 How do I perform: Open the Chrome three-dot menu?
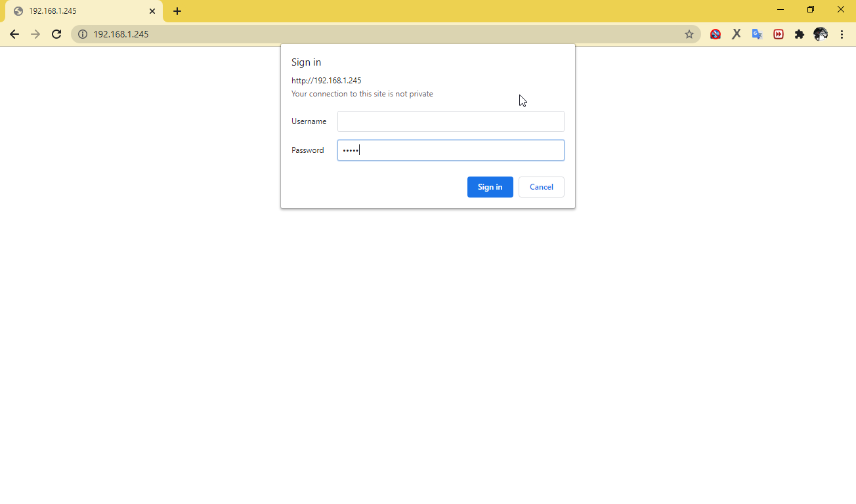[842, 33]
